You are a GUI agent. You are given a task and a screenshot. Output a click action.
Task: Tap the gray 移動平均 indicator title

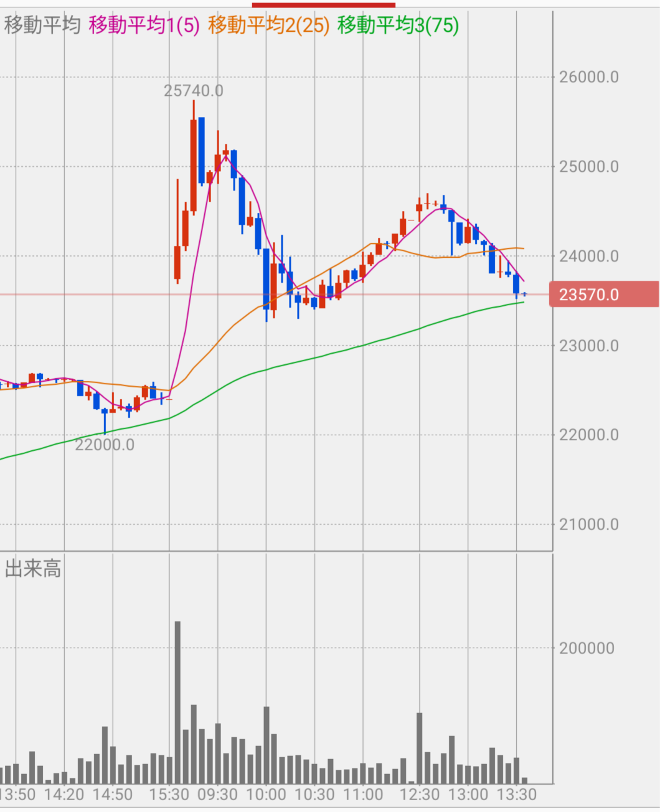tap(42, 26)
